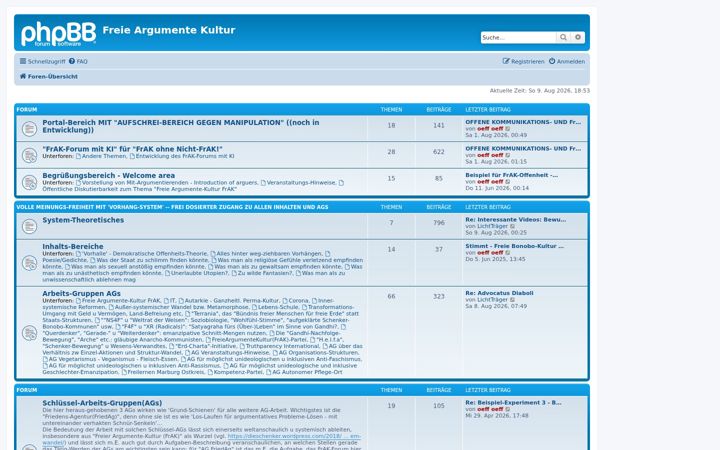Viewport: 720px width, 450px height.
Task: Click forum icon beside FrAK-Forum mit KI
Action: [29, 155]
